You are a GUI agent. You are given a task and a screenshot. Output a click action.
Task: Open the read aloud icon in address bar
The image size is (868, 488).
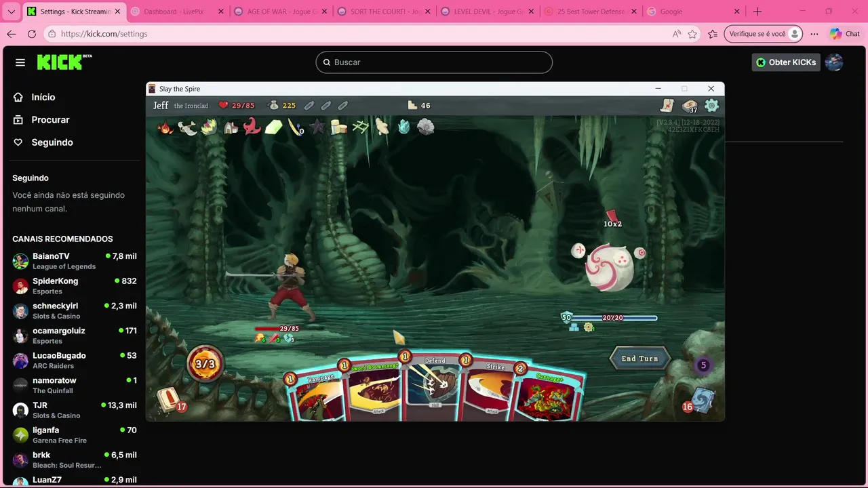(x=676, y=34)
